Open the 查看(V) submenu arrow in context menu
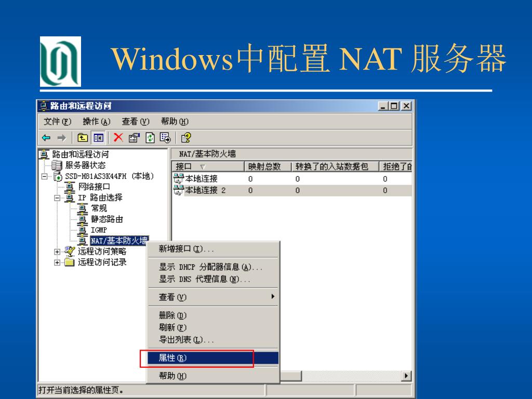The image size is (532, 399). [x=272, y=297]
